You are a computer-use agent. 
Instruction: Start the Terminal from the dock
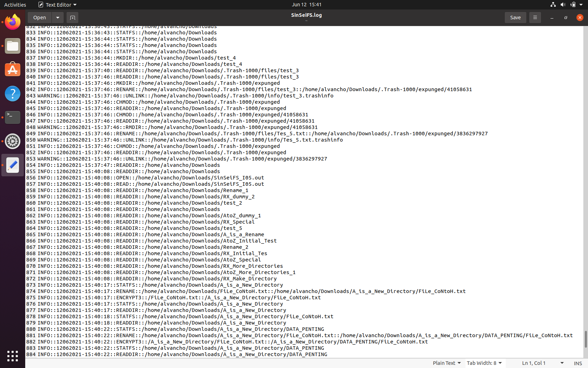click(12, 117)
